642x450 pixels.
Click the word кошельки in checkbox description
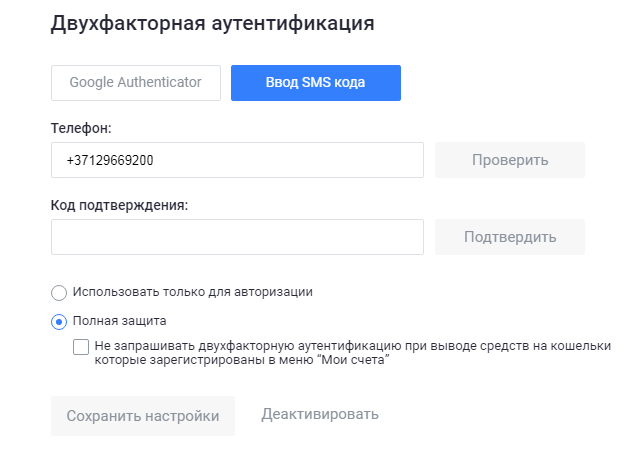[582, 346]
